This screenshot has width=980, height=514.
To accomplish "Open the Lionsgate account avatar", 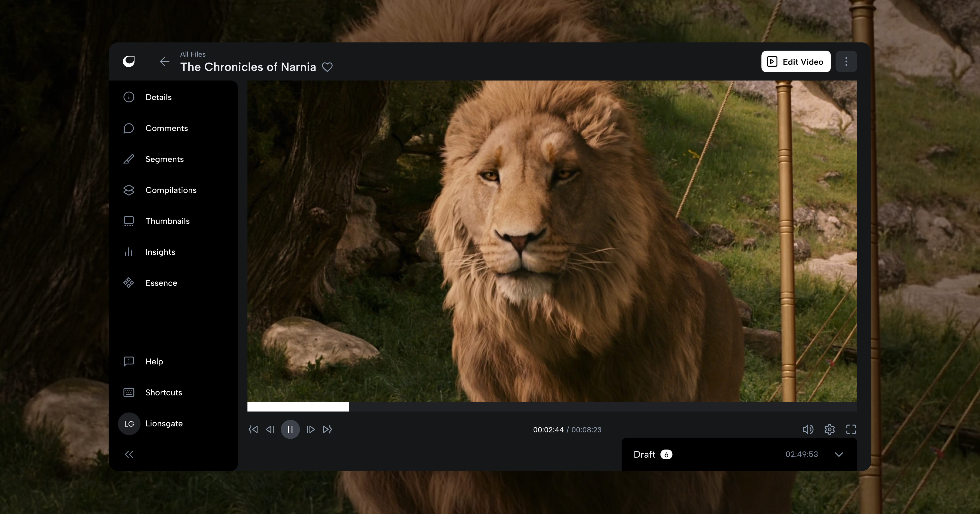I will (129, 423).
